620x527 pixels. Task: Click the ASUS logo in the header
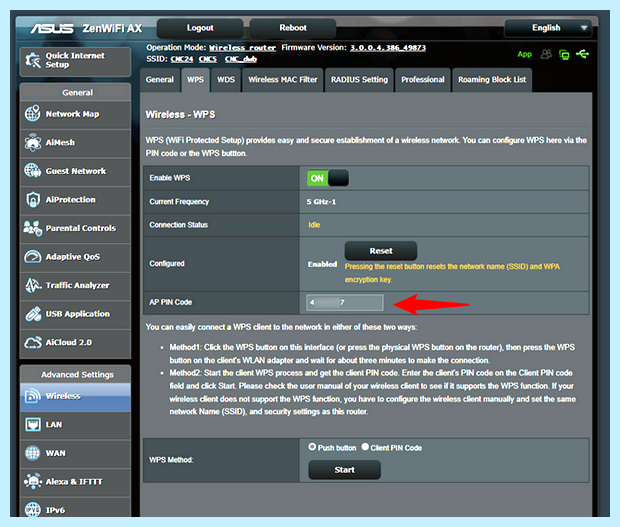pyautogui.click(x=52, y=28)
